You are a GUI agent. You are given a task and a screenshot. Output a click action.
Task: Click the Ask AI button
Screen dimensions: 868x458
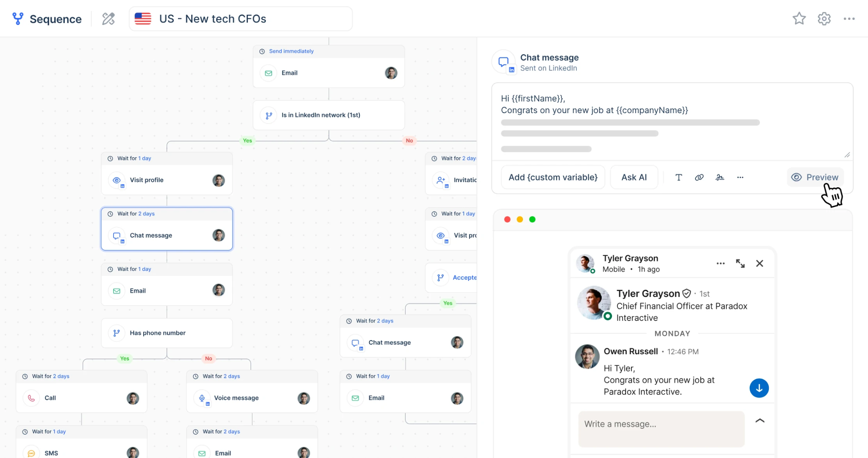[634, 177]
